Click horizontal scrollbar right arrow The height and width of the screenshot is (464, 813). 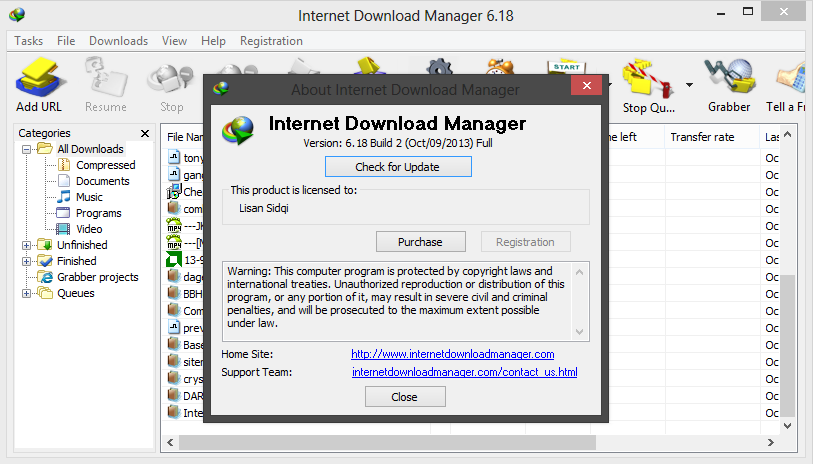click(x=771, y=442)
